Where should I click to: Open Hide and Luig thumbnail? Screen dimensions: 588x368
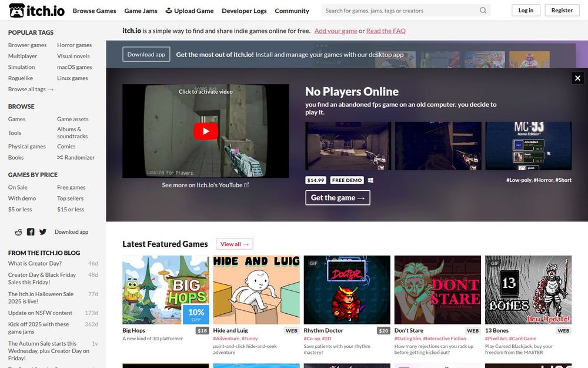click(256, 290)
